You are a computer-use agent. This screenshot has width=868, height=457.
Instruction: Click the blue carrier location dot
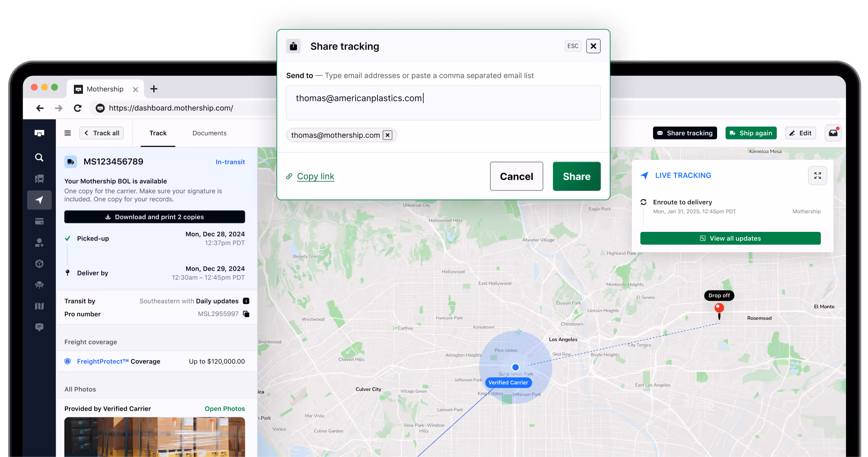[516, 367]
